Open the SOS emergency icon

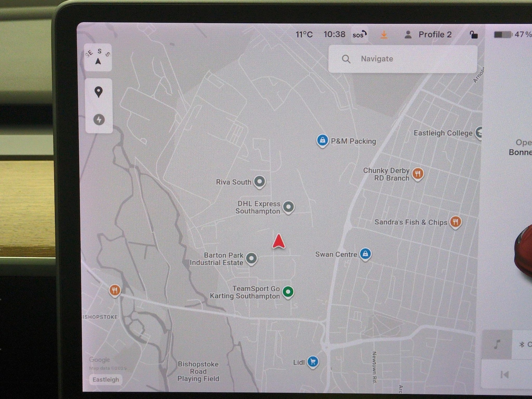coord(359,35)
